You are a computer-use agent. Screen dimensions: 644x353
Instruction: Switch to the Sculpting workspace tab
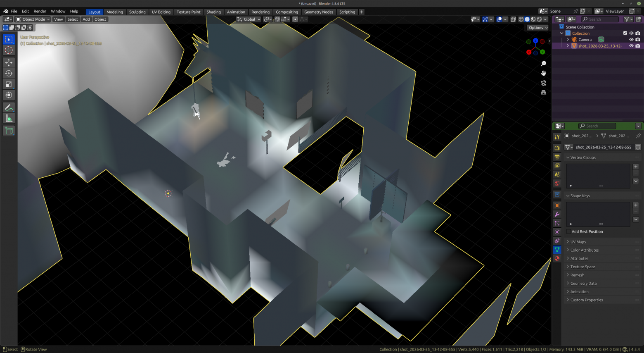coord(137,12)
